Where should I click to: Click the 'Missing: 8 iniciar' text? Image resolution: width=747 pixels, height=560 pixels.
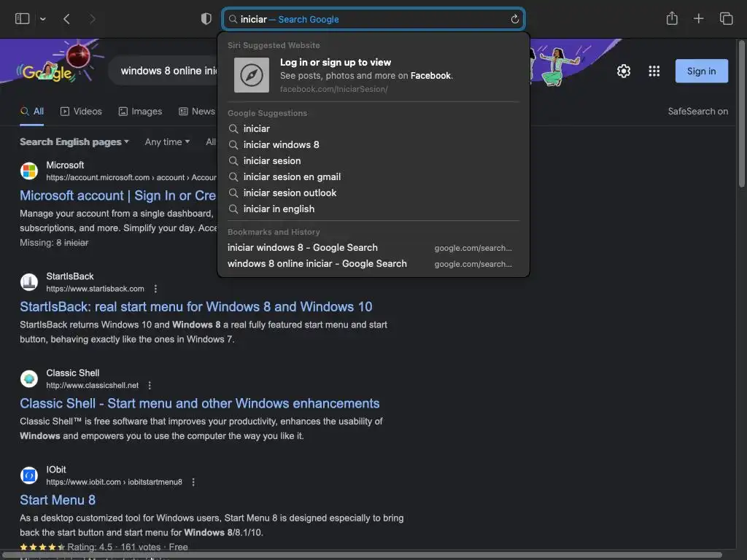tap(54, 243)
